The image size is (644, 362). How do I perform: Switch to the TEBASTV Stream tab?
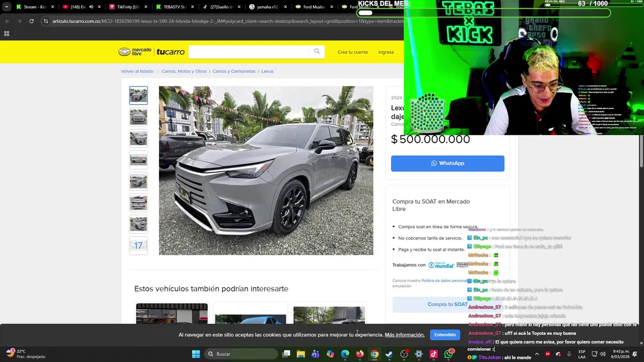coord(174,7)
